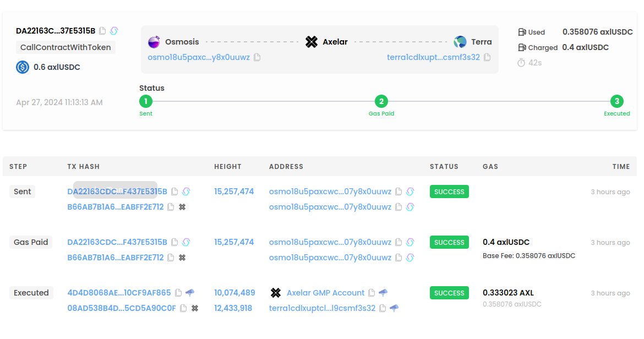The width and height of the screenshot is (644, 339).
Task: Click Axelar logo beside Axelar GMP Account
Action: point(276,293)
